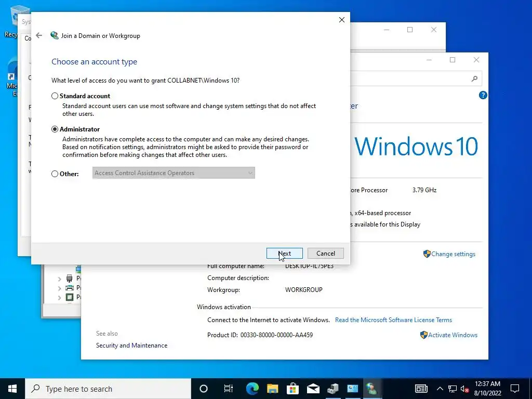Cancel the Join a Domain wizard

tap(325, 254)
